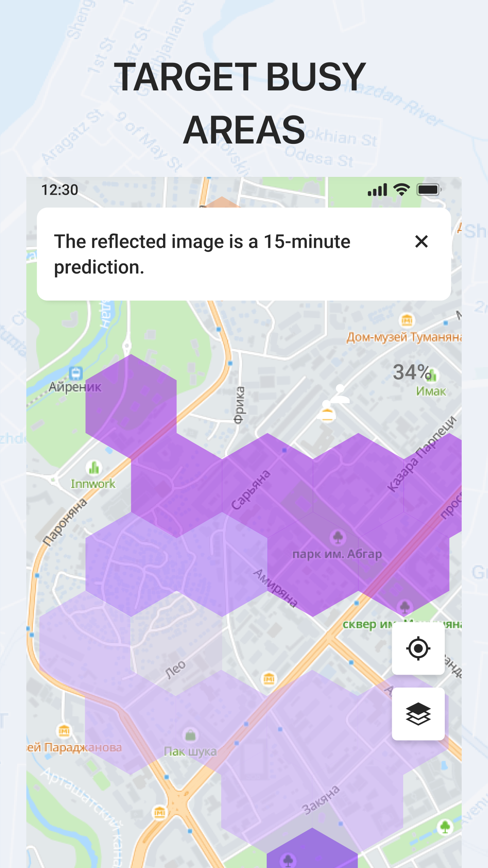Tap the Айреник transit station icon
This screenshot has width=488, height=868.
click(x=75, y=373)
